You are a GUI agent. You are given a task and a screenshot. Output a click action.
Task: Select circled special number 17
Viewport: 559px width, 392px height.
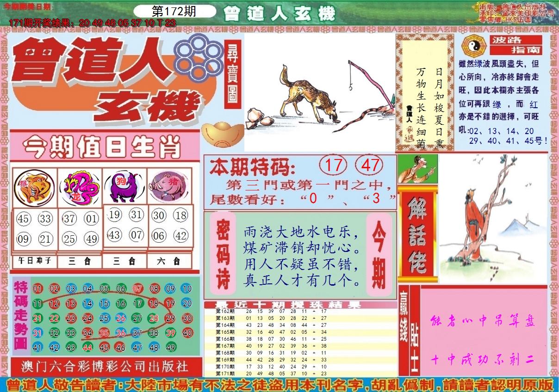(x=334, y=165)
